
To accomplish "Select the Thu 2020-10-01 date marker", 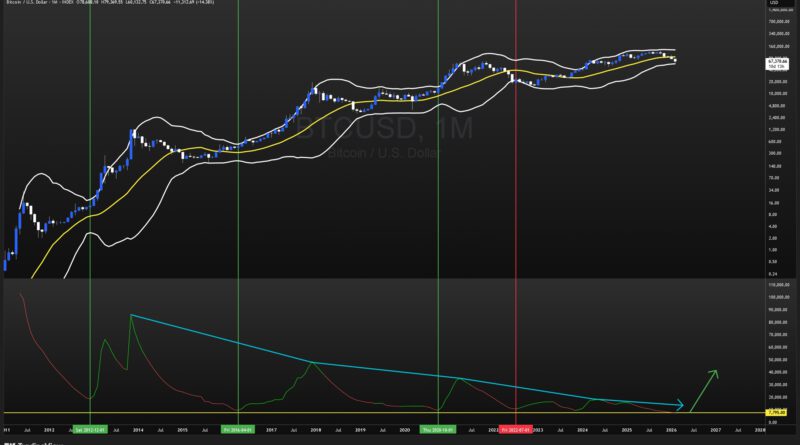I will coord(438,428).
